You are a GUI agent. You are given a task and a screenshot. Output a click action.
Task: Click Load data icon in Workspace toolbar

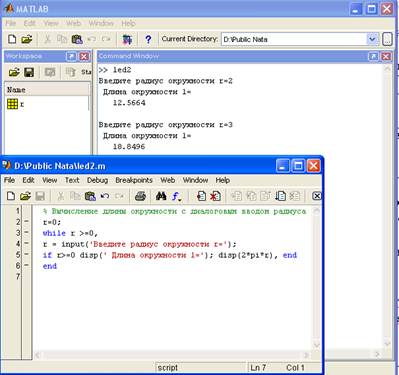point(14,72)
